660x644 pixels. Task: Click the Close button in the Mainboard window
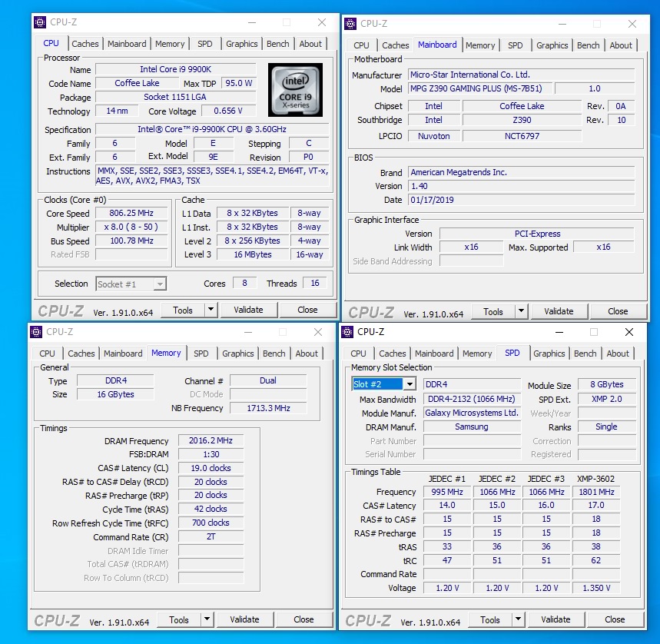click(618, 311)
